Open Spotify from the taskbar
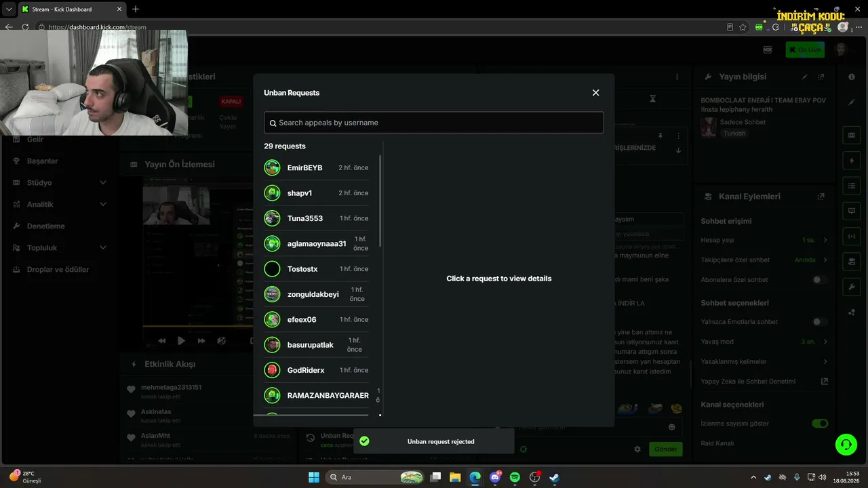The width and height of the screenshot is (868, 488). click(x=515, y=477)
